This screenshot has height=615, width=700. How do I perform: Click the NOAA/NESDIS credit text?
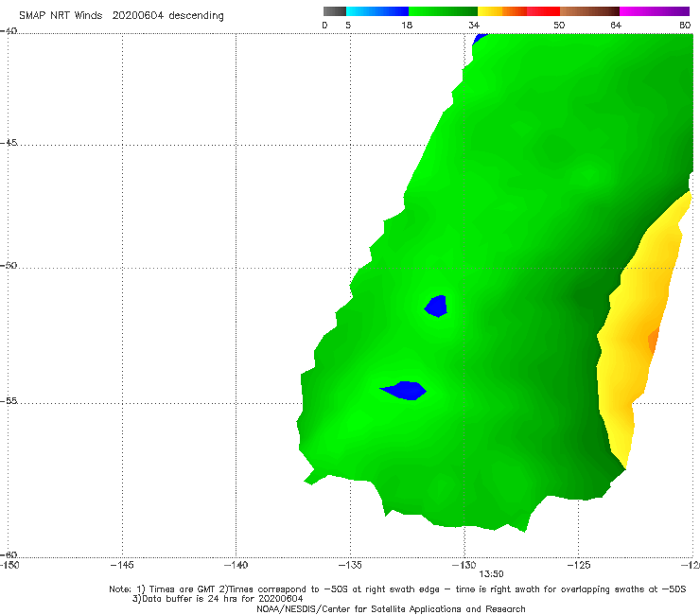pyautogui.click(x=391, y=609)
